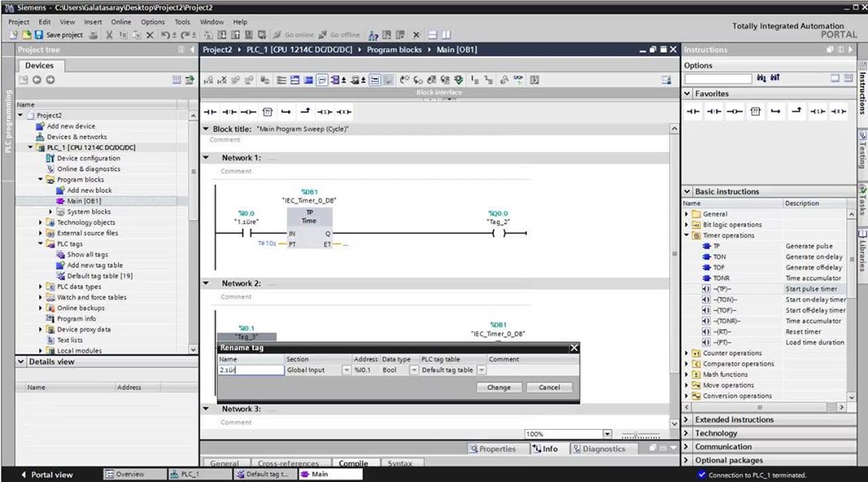Pick normally closed contact in Instructions Favorites
This screenshot has height=482, width=868.
[x=714, y=112]
